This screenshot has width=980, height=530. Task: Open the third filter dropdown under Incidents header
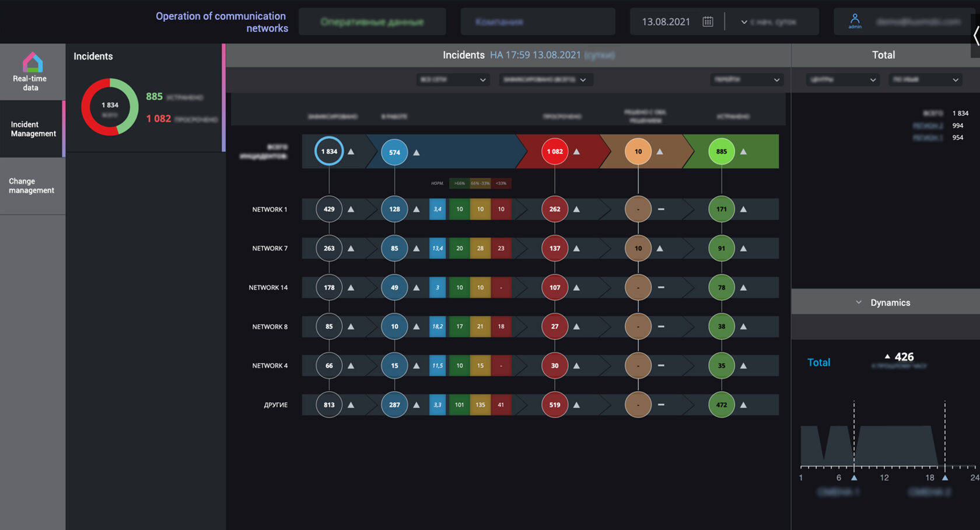(747, 80)
